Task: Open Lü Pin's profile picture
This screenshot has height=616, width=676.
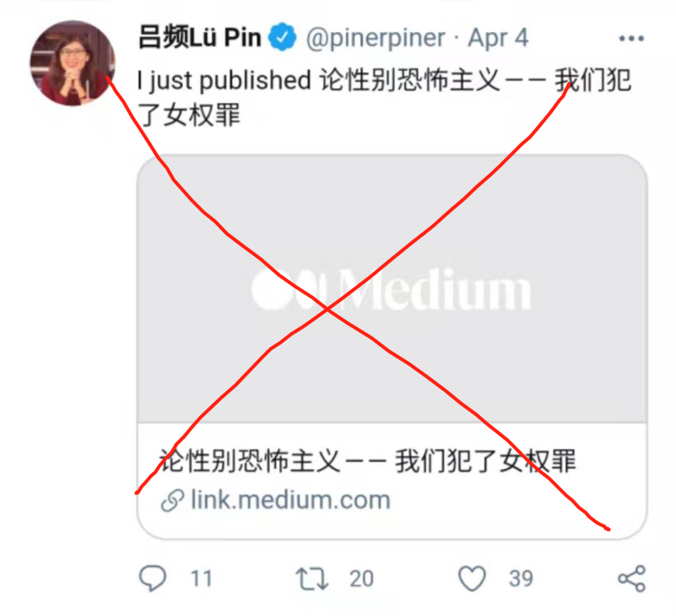Action: coord(73,63)
